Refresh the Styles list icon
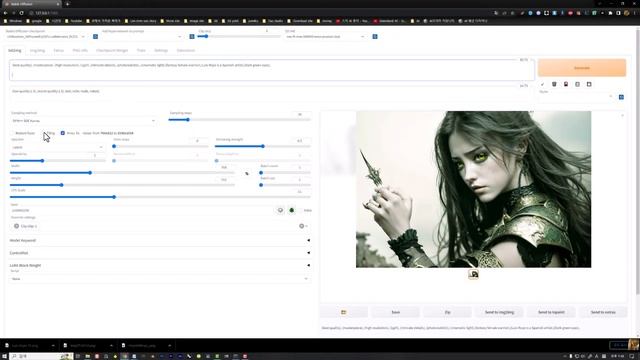Screen dimensions: 640x360 621,97
